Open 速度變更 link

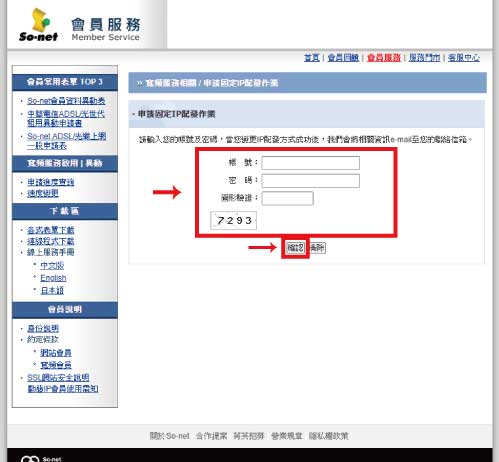pos(43,193)
